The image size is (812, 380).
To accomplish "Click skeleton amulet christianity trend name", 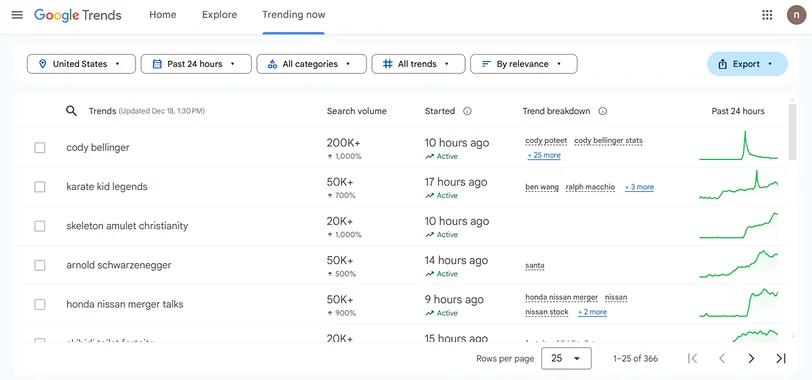I will coord(127,226).
